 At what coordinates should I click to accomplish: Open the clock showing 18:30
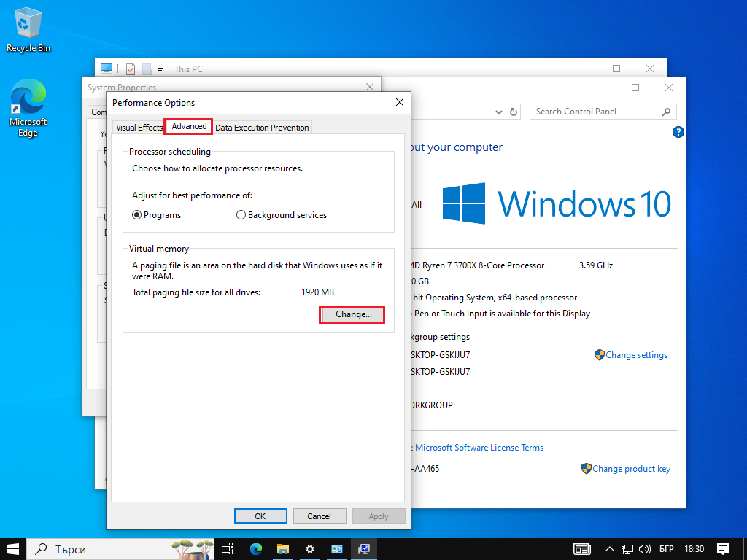point(694,549)
